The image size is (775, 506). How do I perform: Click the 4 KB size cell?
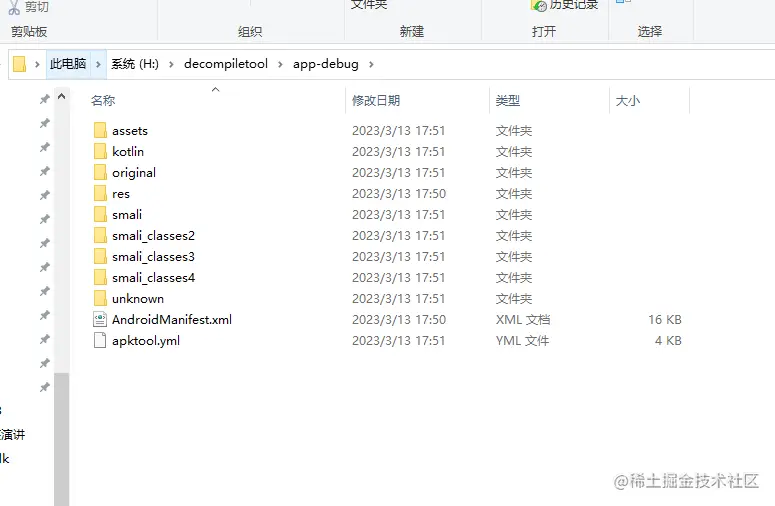pos(668,341)
